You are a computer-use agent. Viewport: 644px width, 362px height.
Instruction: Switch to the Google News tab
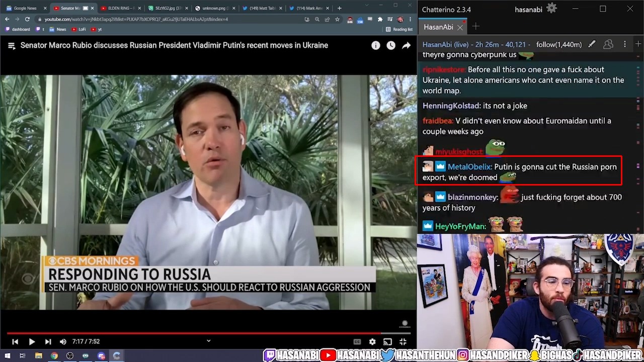coord(24,8)
